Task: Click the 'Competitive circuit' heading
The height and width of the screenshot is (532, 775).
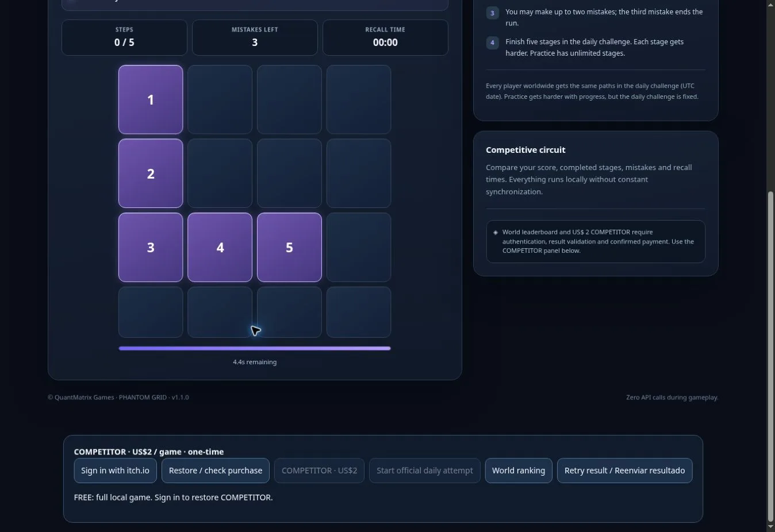Action: (x=525, y=150)
